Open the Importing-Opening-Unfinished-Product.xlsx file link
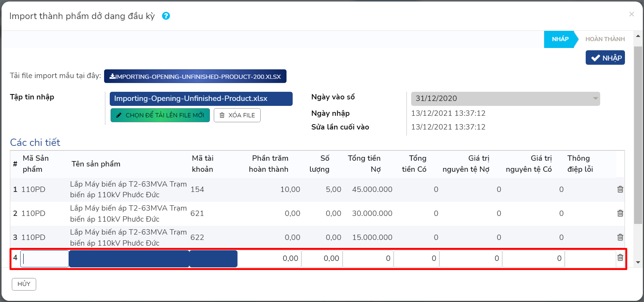The image size is (644, 302). (201, 99)
